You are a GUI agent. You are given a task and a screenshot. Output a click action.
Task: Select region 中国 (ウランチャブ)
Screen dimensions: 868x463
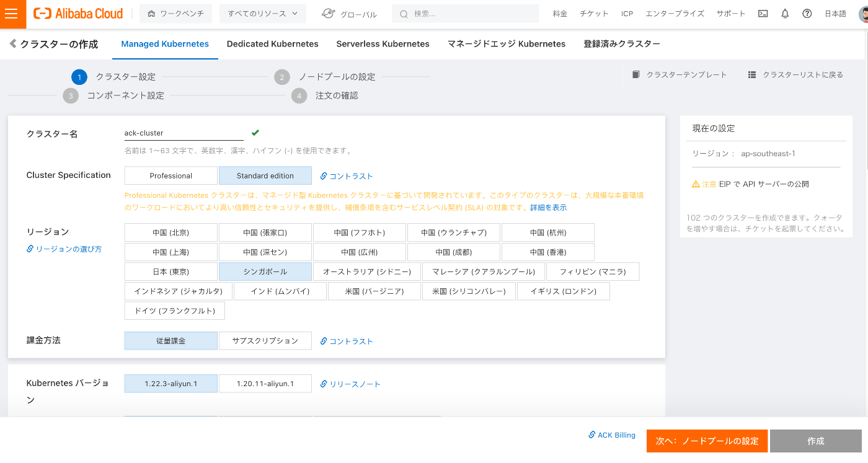pyautogui.click(x=454, y=232)
